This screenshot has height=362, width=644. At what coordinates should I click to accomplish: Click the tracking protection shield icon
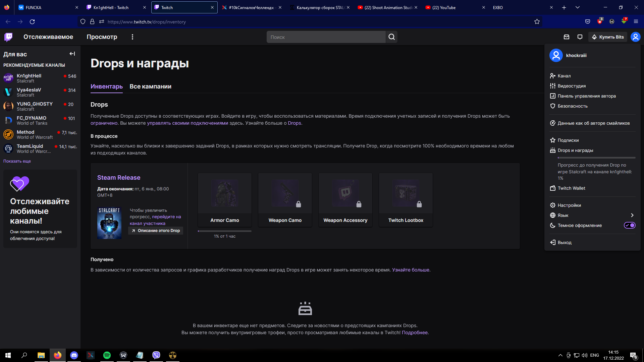[83, 22]
